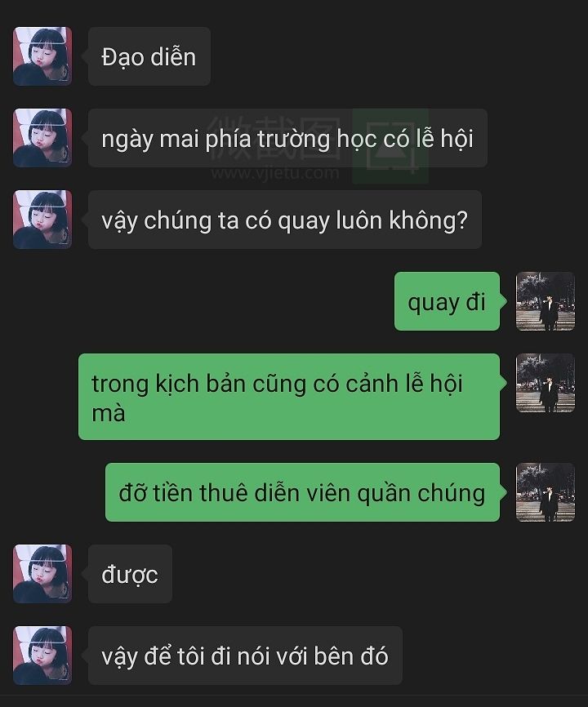588x707 pixels.
Task: Click the green watermark image icon
Action: [390, 147]
